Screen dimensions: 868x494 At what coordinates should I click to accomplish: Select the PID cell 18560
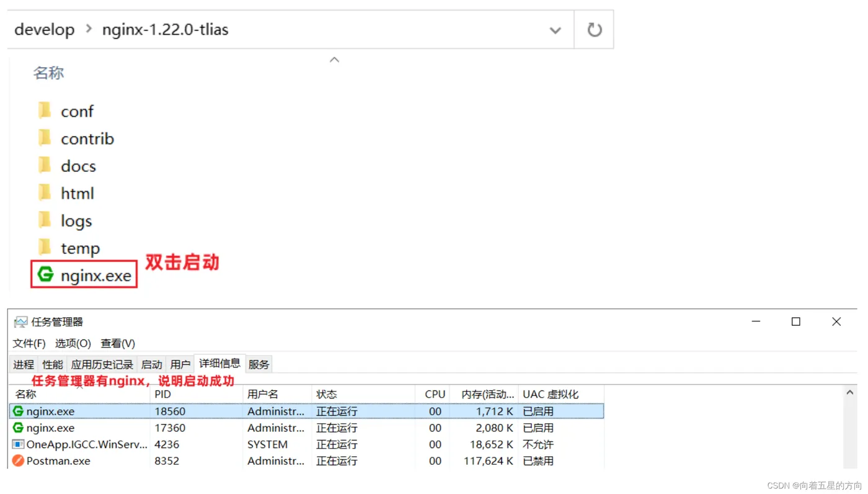[170, 411]
